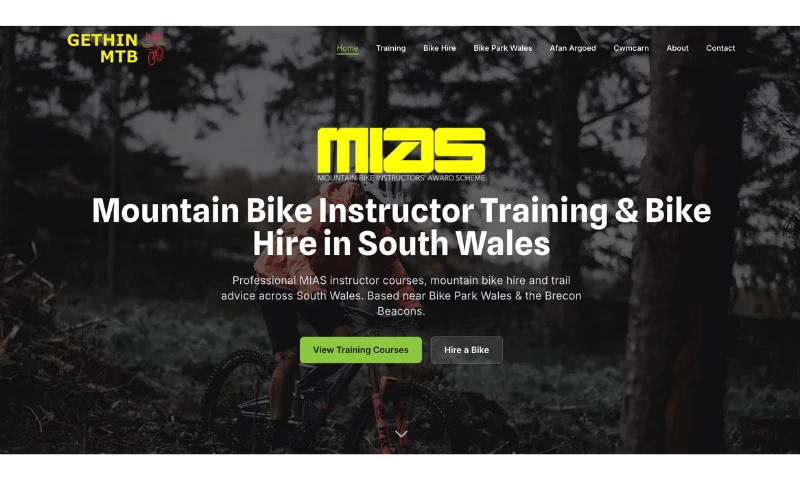Screen dimensions: 800x480
Task: Click the yellow MIAS logo graphic
Action: click(x=401, y=150)
